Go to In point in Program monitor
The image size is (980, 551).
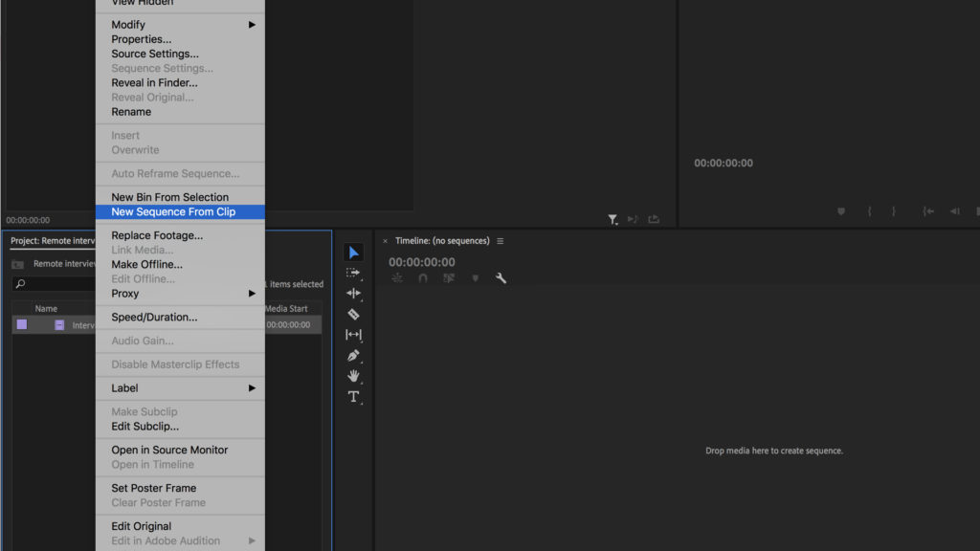coord(928,211)
